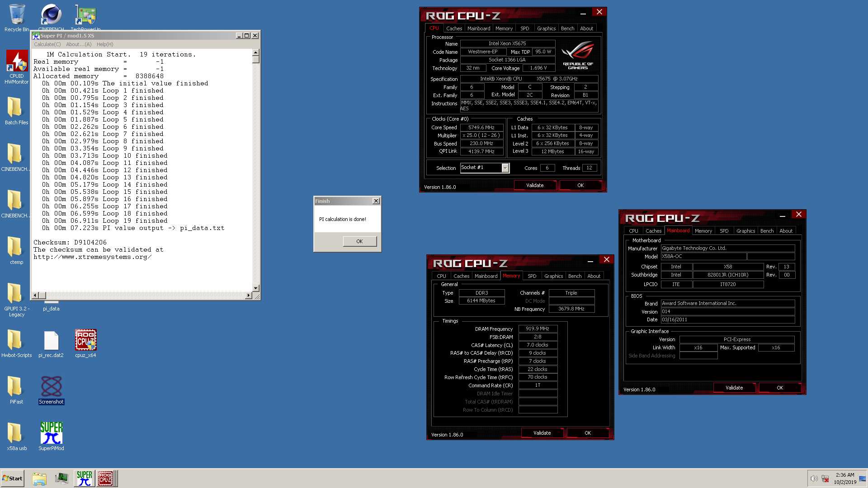Click the Super PI vertical scrollbar up arrow
The height and width of the screenshot is (488, 868).
click(256, 52)
